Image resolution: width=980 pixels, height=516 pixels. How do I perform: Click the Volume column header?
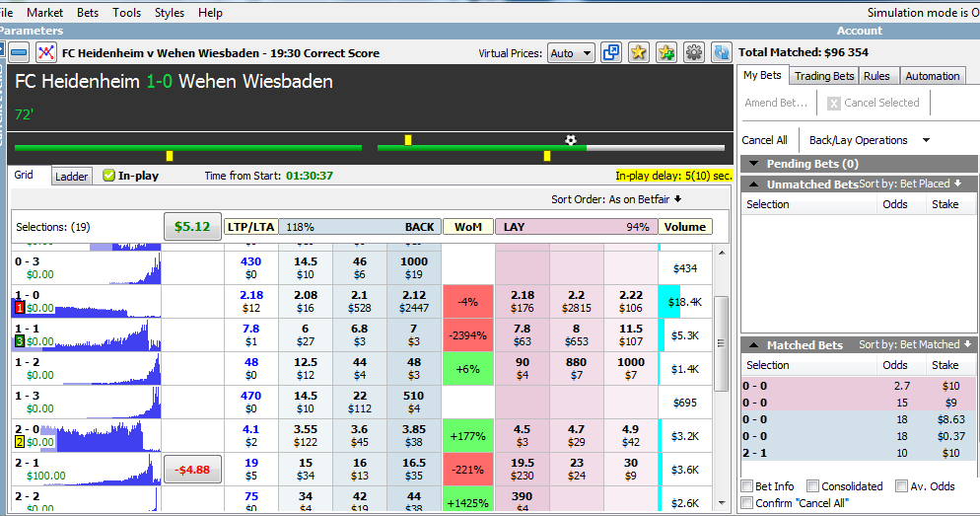point(685,227)
